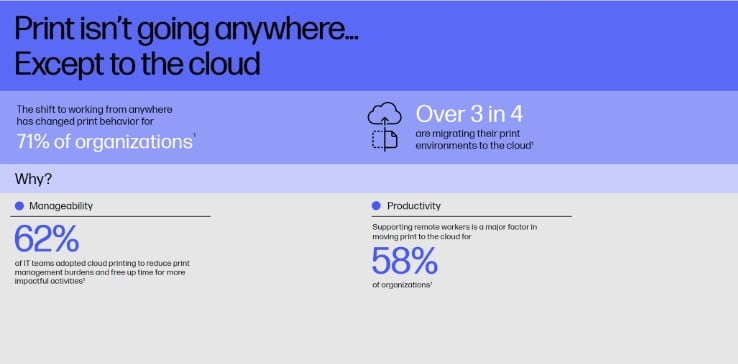Click the text "The shift to working from anywhere"
Viewport: 738px width, 364px height.
click(x=95, y=109)
